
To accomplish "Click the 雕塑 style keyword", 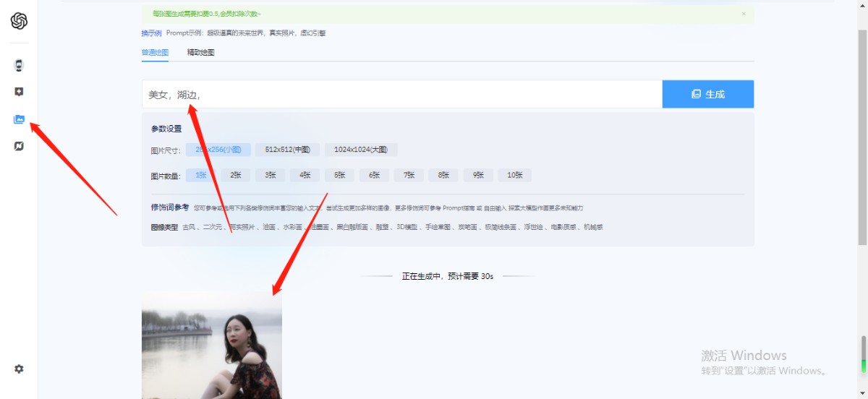I will pyautogui.click(x=381, y=227).
